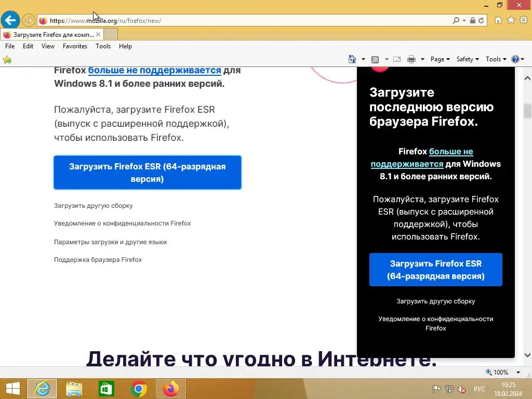Open Favorites star at top right
This screenshot has height=399, width=532.
click(x=511, y=20)
